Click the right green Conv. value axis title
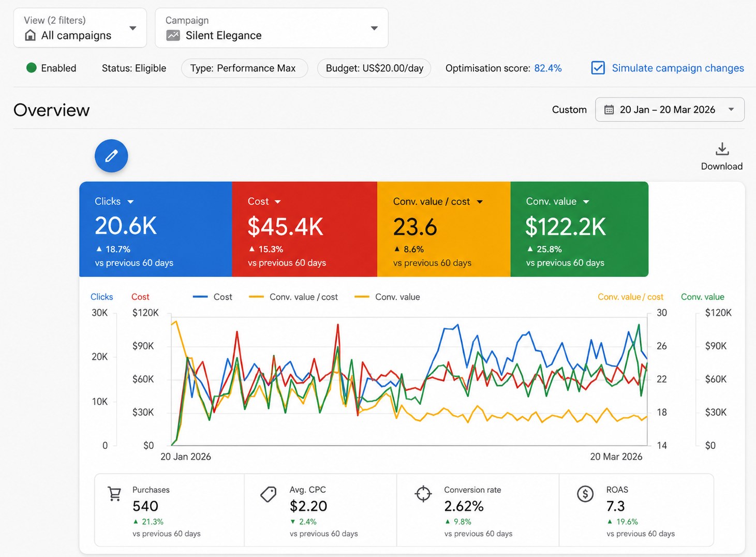 pyautogui.click(x=703, y=297)
